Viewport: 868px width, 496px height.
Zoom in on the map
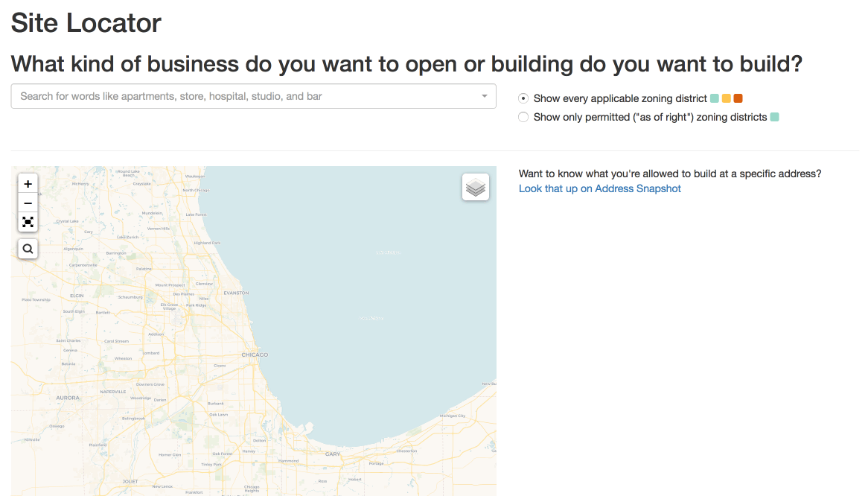point(28,184)
